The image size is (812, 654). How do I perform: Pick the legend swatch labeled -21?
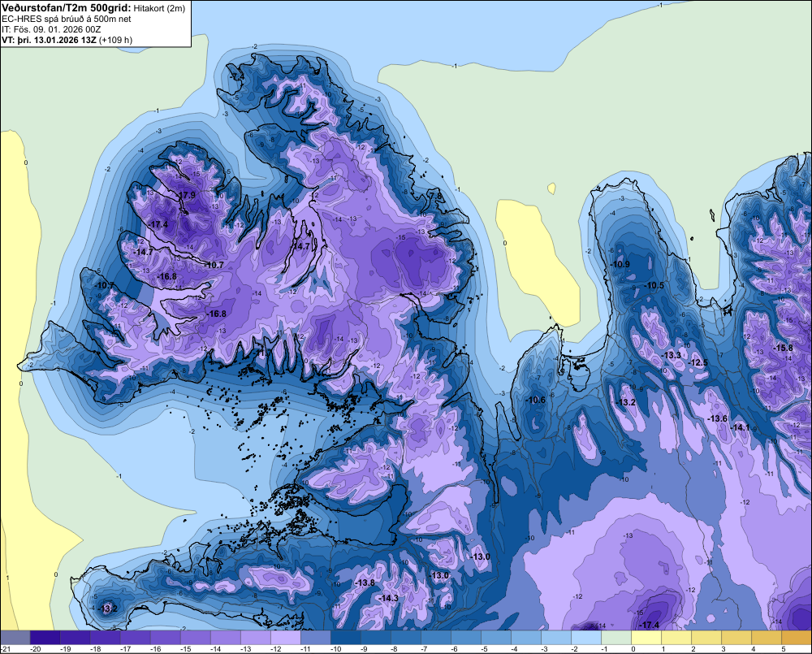click(x=15, y=637)
